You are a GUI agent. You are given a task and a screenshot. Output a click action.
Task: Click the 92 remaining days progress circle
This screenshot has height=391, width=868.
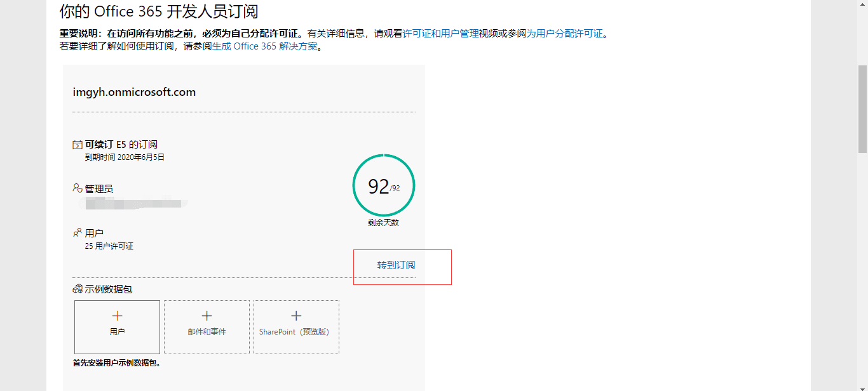pyautogui.click(x=384, y=185)
